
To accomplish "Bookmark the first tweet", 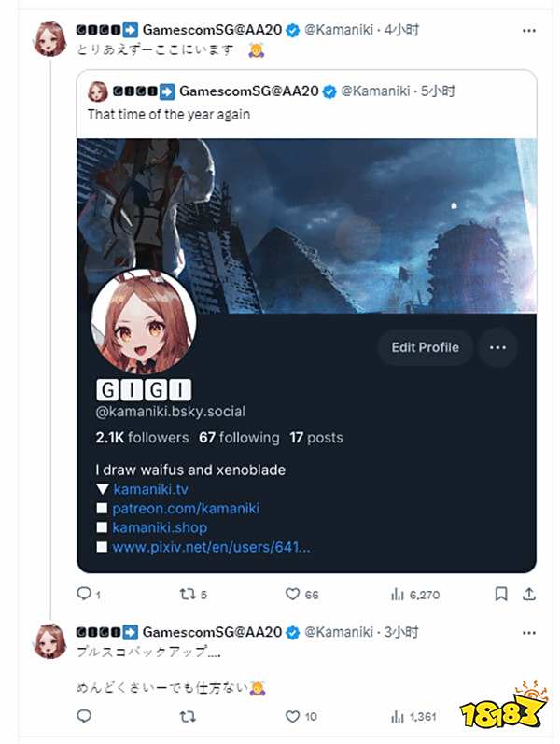I will pyautogui.click(x=500, y=594).
